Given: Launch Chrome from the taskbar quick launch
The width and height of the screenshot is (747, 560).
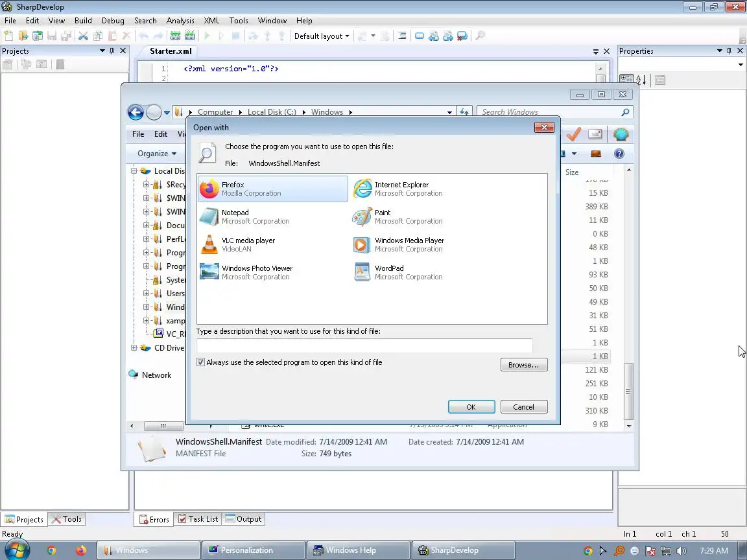Looking at the screenshot, I should (x=51, y=550).
